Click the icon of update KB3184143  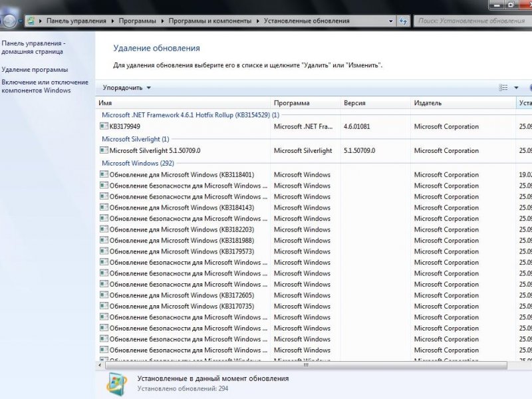coord(104,207)
